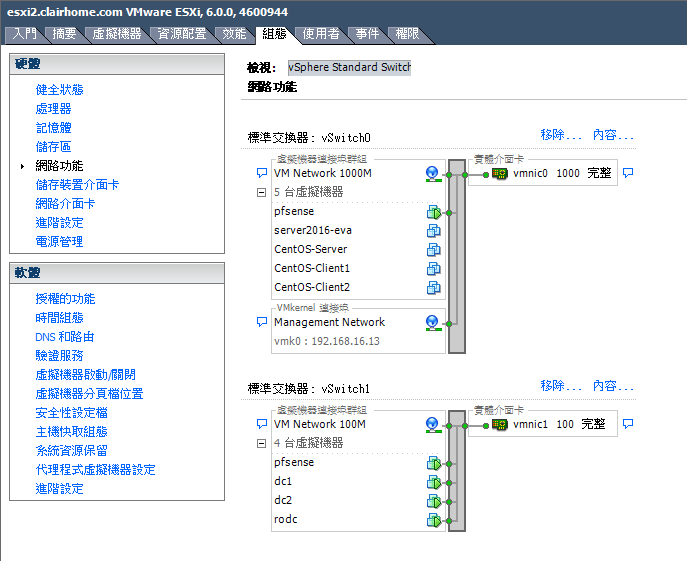Viewport: 687px width, 561px height.
Task: Select the 網路功能 item in hardware list
Action: 59,166
